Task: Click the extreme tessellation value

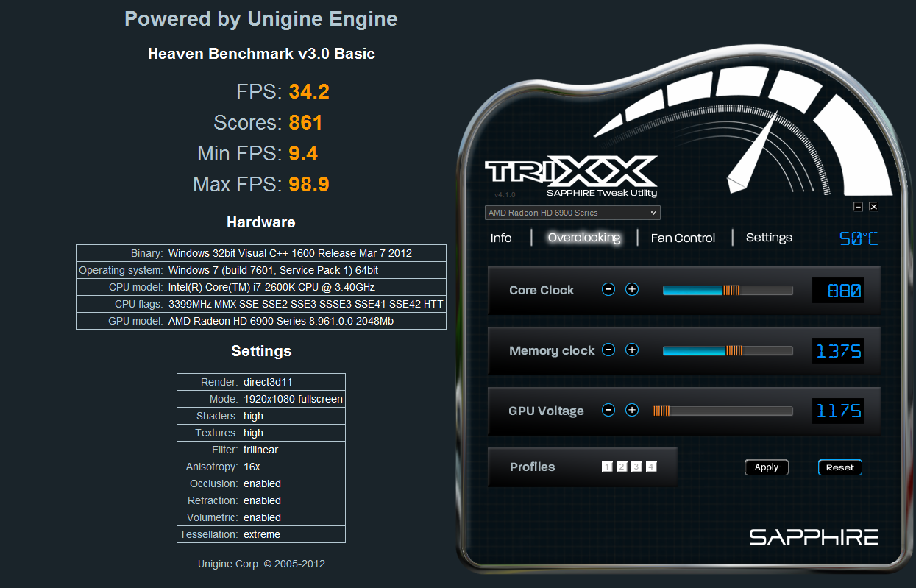Action: [293, 534]
